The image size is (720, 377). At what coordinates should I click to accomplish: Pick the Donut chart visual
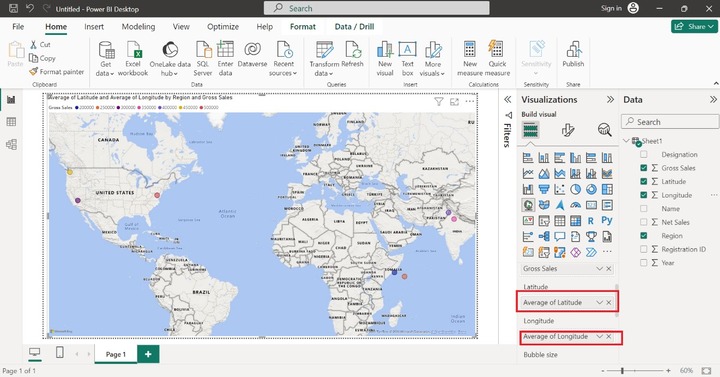pos(591,189)
